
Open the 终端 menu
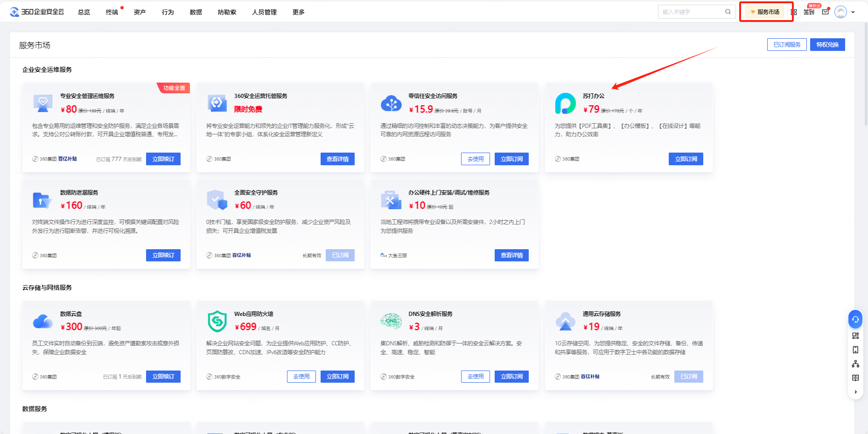click(x=112, y=12)
